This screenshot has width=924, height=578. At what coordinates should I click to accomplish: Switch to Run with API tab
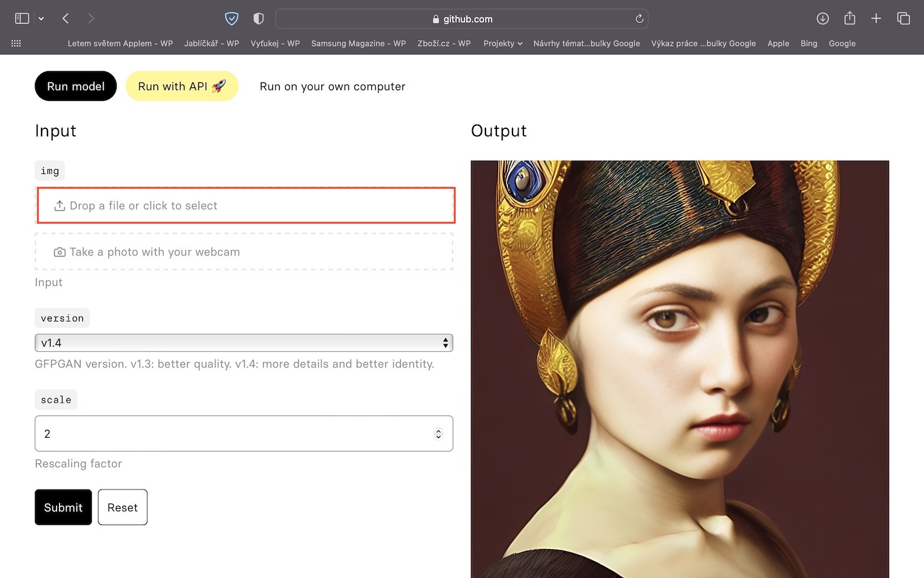click(x=182, y=86)
